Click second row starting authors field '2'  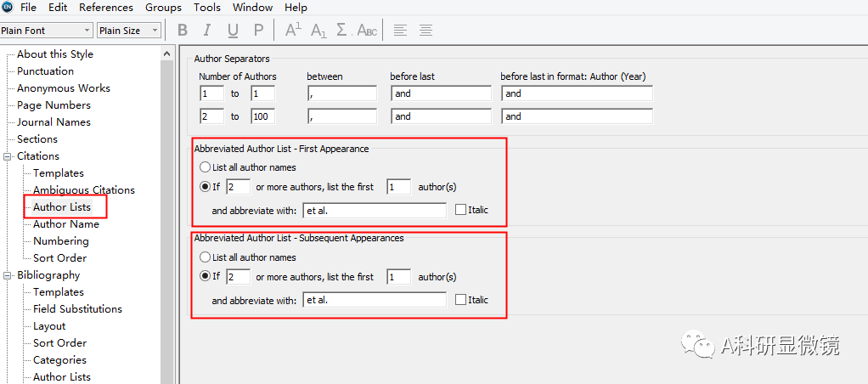coord(211,116)
